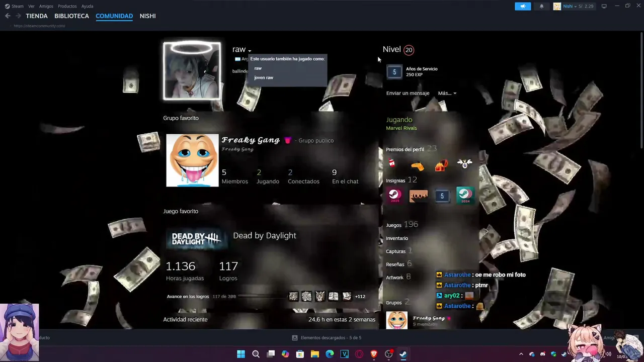The image size is (644, 362).
Task: Open Windows taskbar search
Action: [256, 354]
